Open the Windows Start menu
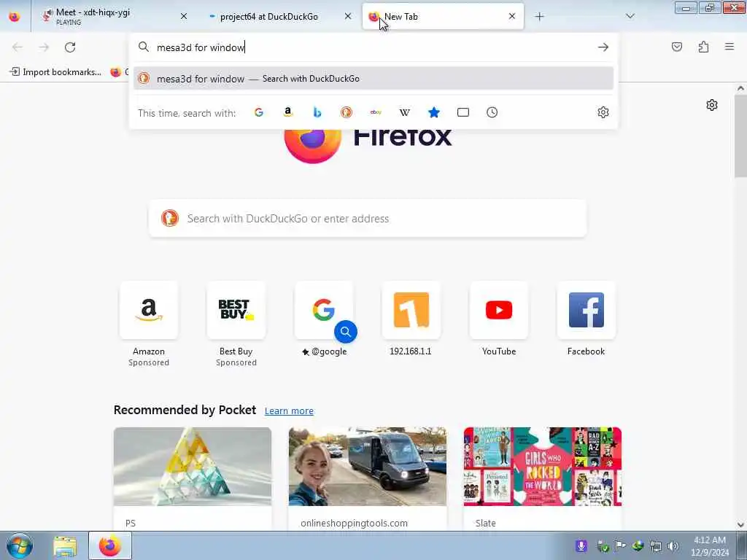The width and height of the screenshot is (747, 560). 20,545
